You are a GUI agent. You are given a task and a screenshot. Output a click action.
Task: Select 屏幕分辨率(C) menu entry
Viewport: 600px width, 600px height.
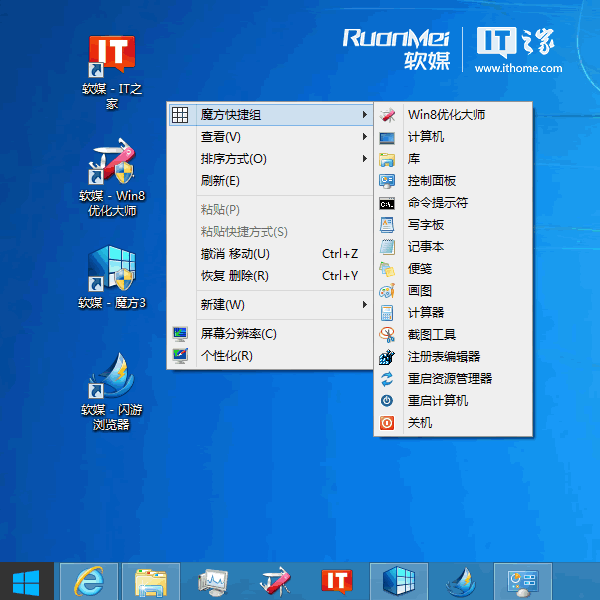238,333
